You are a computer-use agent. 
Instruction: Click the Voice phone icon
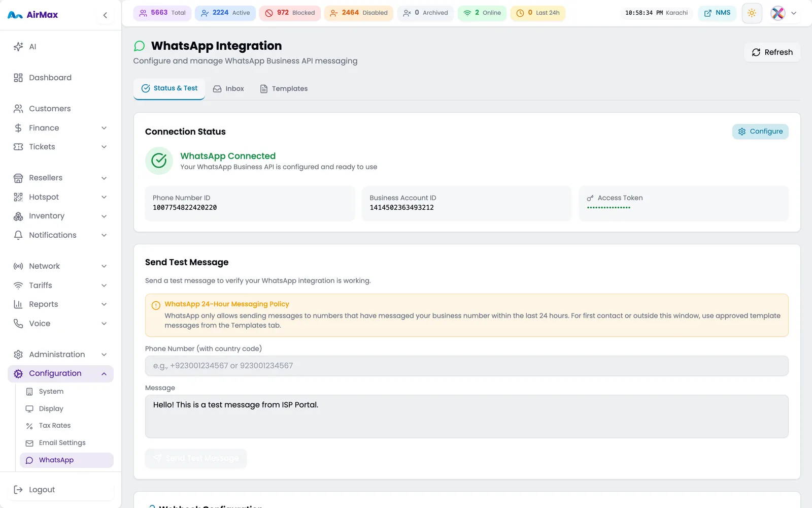pos(18,324)
